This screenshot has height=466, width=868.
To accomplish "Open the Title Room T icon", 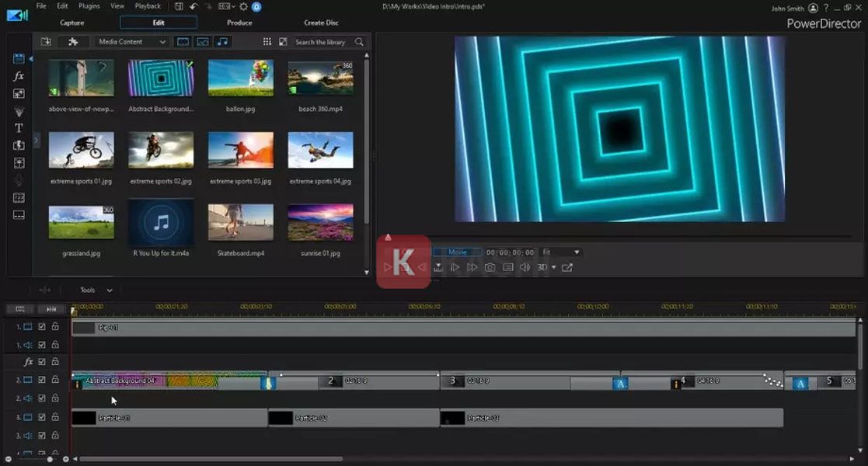I will [19, 128].
